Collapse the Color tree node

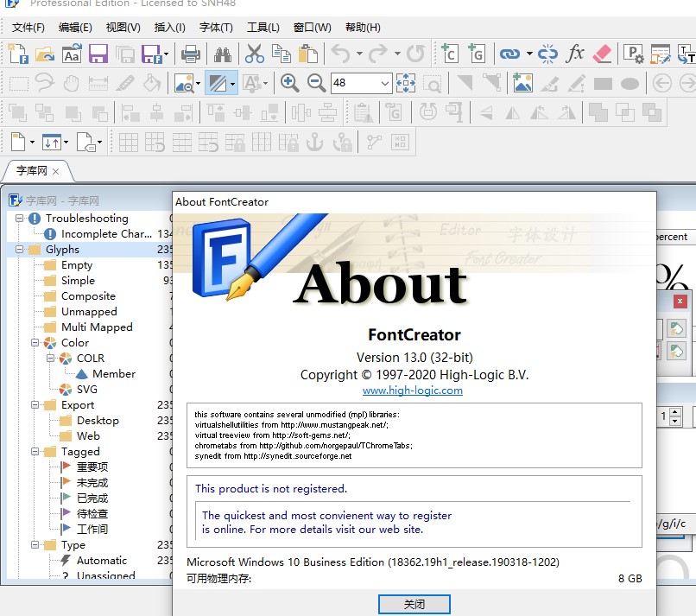(35, 342)
